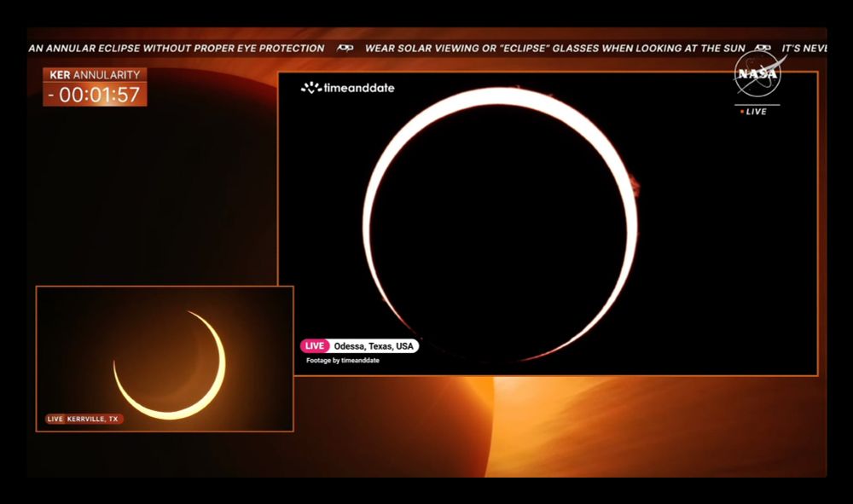
Task: Click the timeanddate logo
Action: (x=348, y=88)
